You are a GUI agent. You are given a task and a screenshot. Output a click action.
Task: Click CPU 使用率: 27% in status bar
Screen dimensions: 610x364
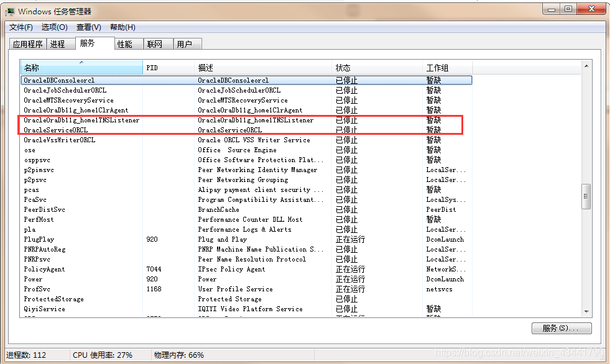(x=103, y=355)
